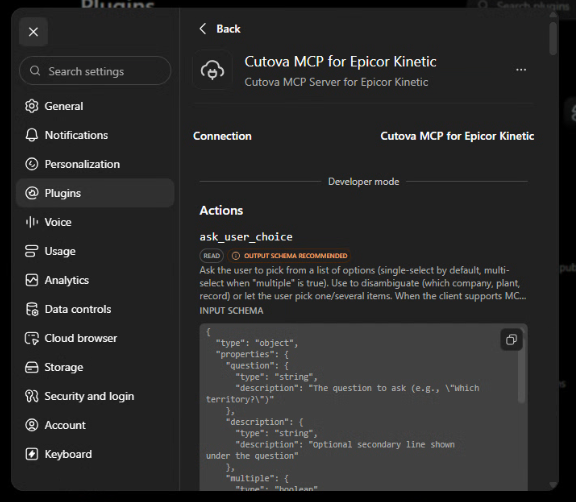Click the Actions heading
The height and width of the screenshot is (502, 576).
click(x=221, y=210)
